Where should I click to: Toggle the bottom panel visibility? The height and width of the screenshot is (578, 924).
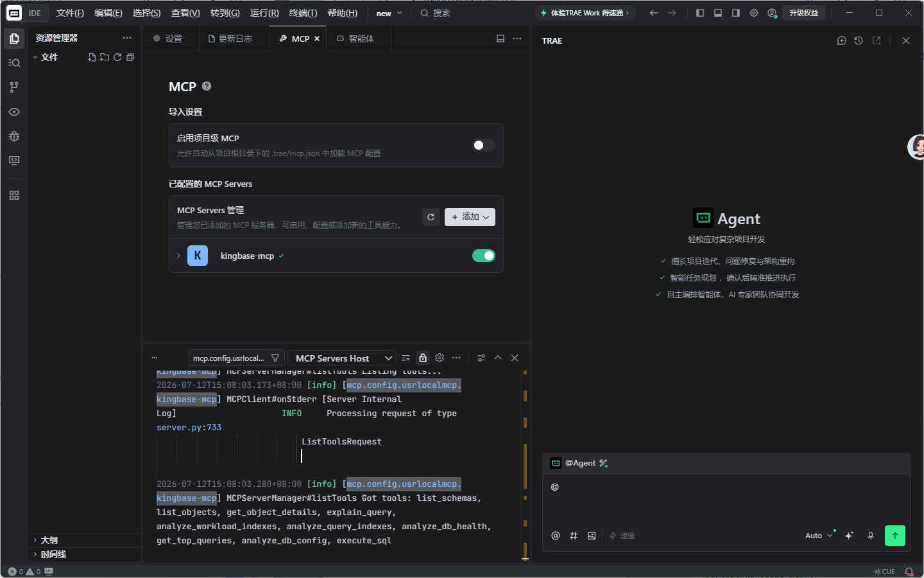(718, 13)
